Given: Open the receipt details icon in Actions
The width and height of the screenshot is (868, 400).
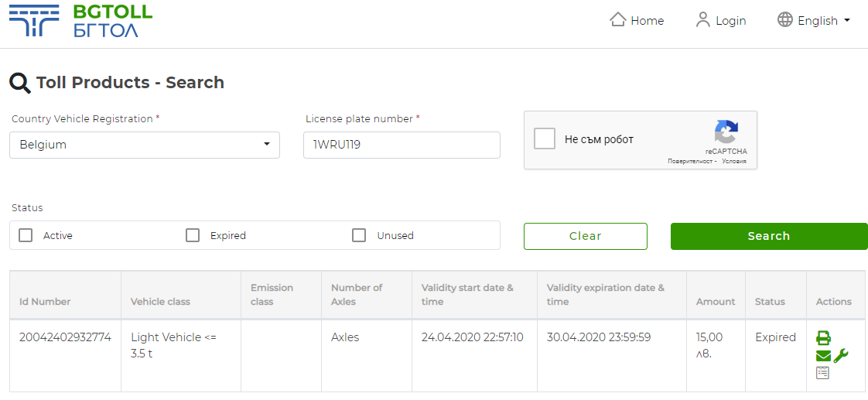Looking at the screenshot, I should click(822, 373).
